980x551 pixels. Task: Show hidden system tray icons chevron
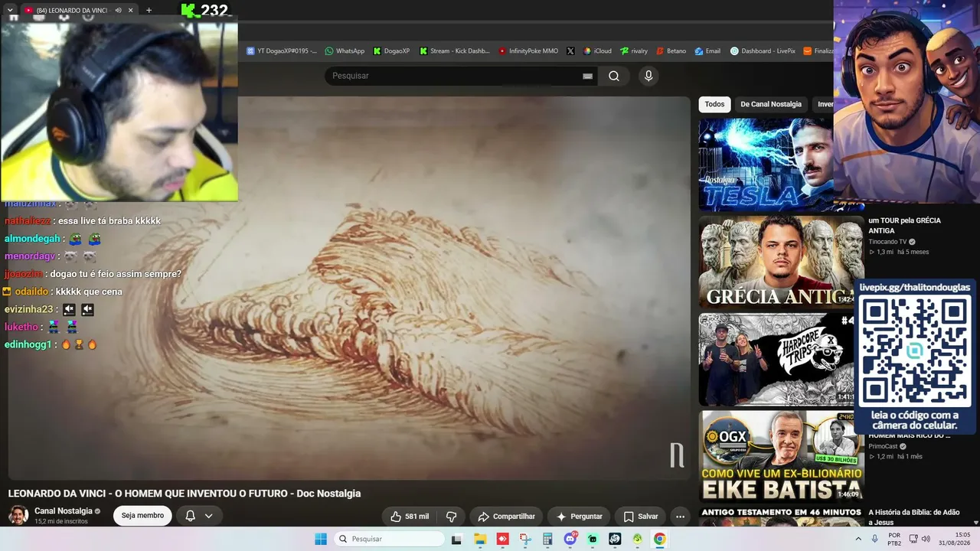pyautogui.click(x=857, y=539)
